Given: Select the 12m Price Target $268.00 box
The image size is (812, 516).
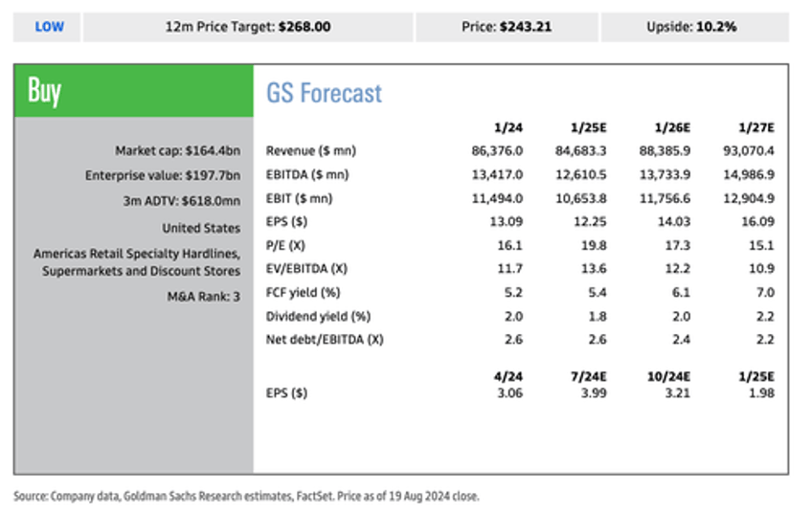Looking at the screenshot, I should pyautogui.click(x=248, y=27).
